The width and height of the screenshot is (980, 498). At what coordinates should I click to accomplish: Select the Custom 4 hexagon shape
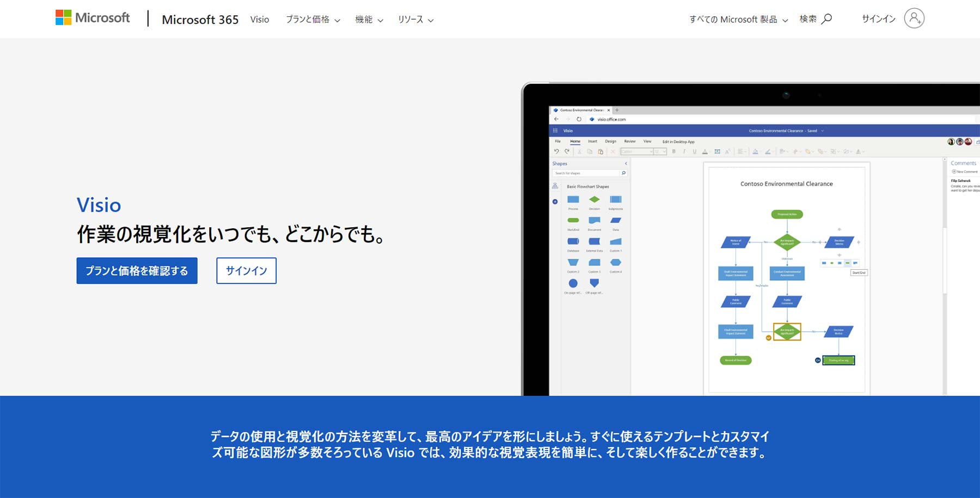click(616, 262)
